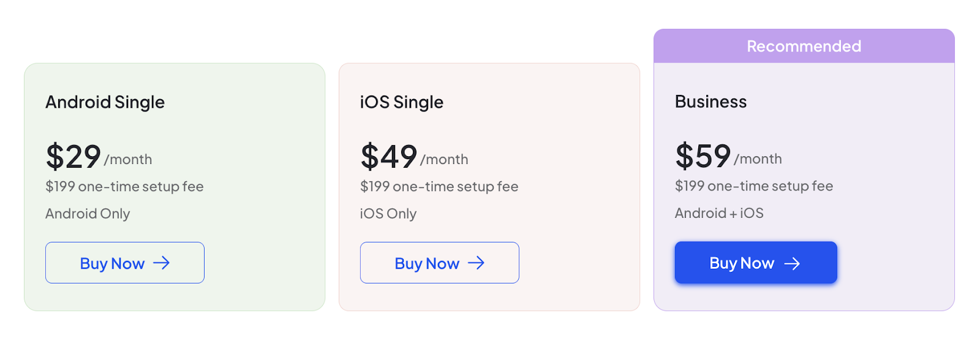This screenshot has width=980, height=341.
Task: Click the arrow icon in Android Single's Buy Now
Action: click(162, 263)
